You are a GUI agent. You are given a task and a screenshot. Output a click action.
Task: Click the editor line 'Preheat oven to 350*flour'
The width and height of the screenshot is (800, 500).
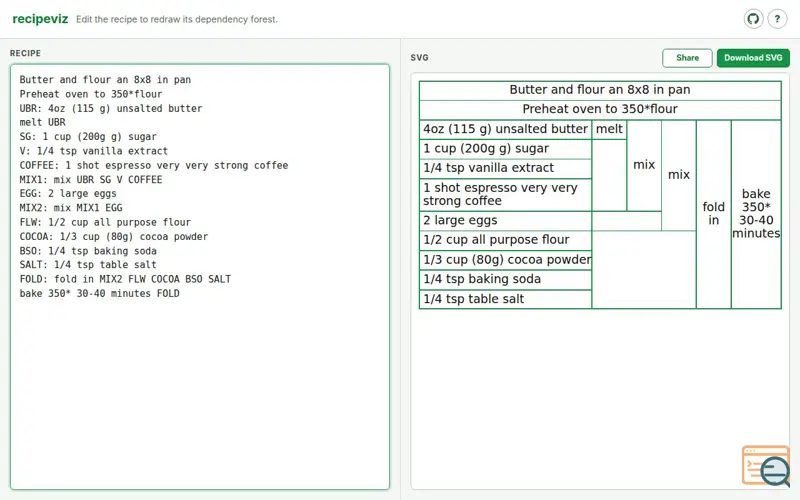(91, 94)
